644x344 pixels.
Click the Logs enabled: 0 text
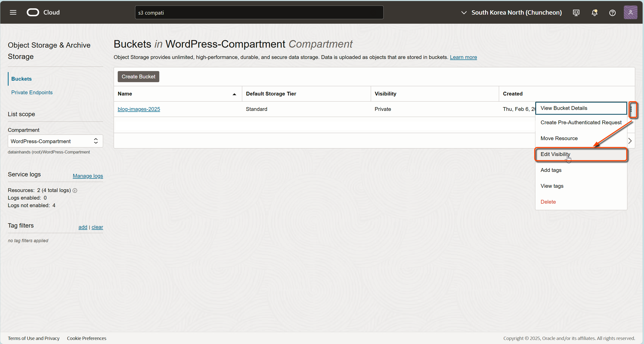(27, 198)
